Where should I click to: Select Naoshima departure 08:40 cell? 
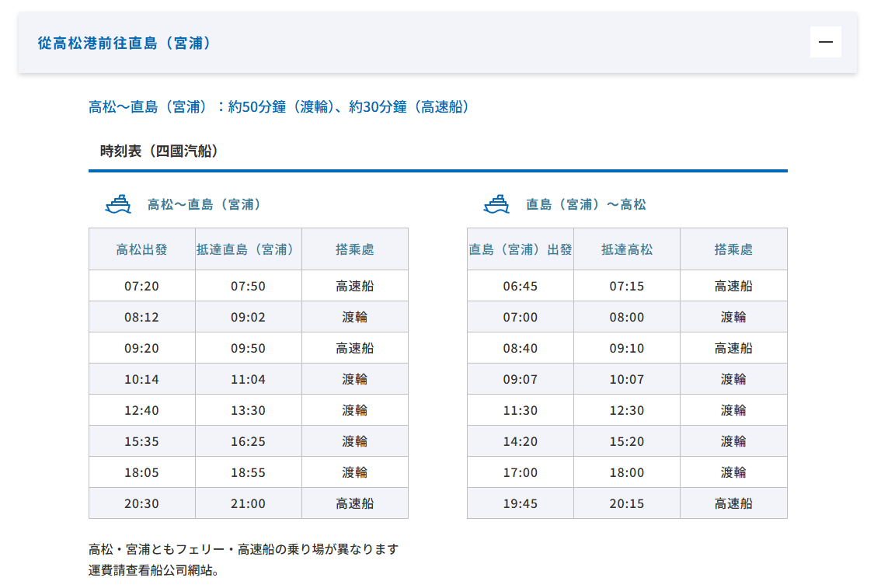point(521,348)
